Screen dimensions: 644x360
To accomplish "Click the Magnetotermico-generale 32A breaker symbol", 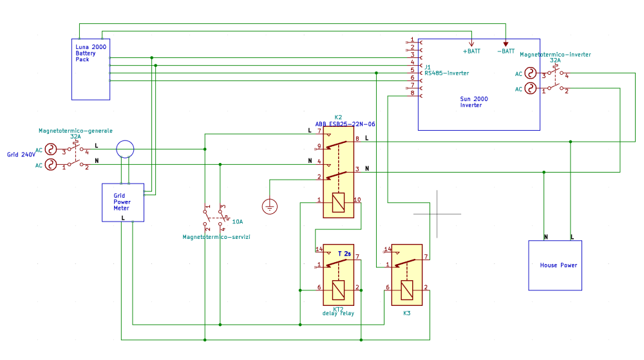I will point(76,156).
